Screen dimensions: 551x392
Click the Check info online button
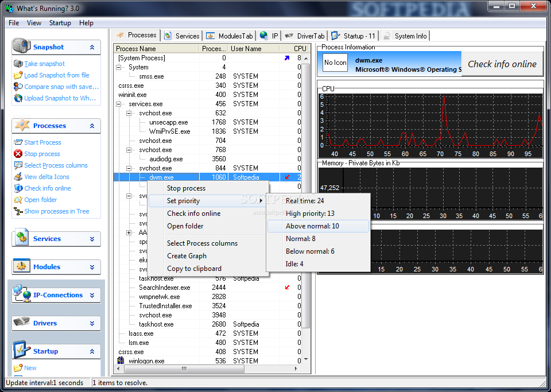[x=502, y=64]
